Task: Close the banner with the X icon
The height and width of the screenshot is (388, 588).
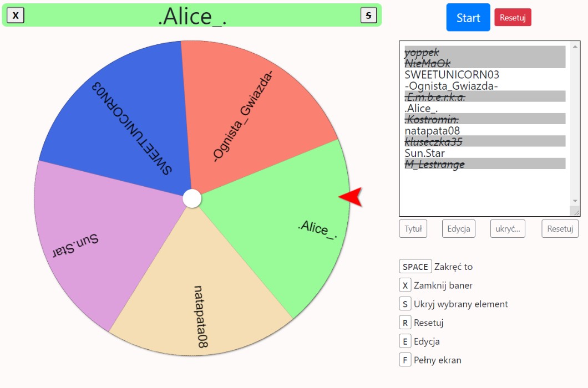Action: point(16,16)
